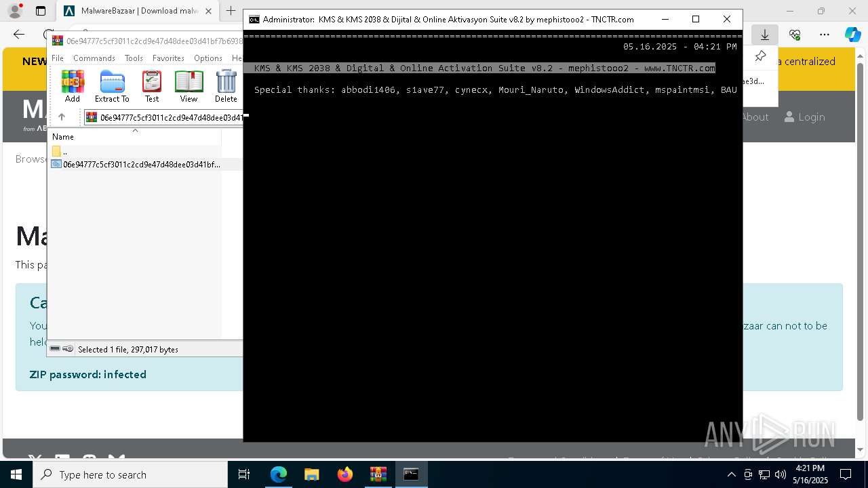The width and height of the screenshot is (868, 488).
Task: Open the Edge Downloads icon
Action: click(x=765, y=35)
